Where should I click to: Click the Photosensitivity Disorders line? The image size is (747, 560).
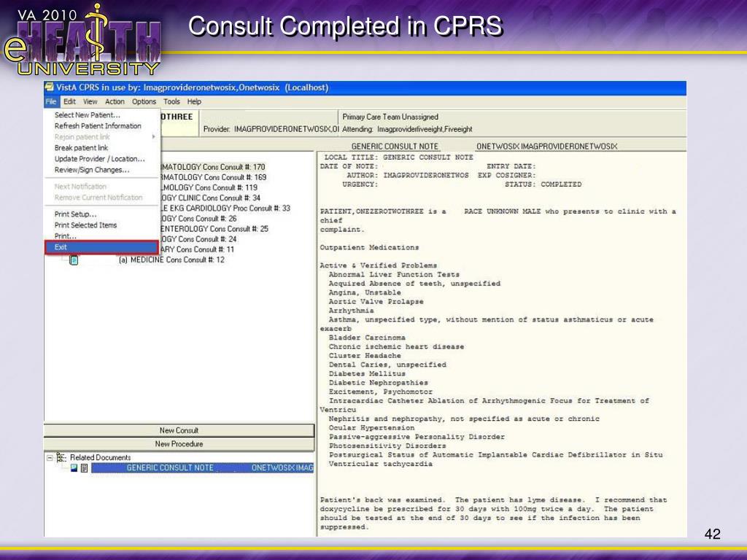(387, 446)
